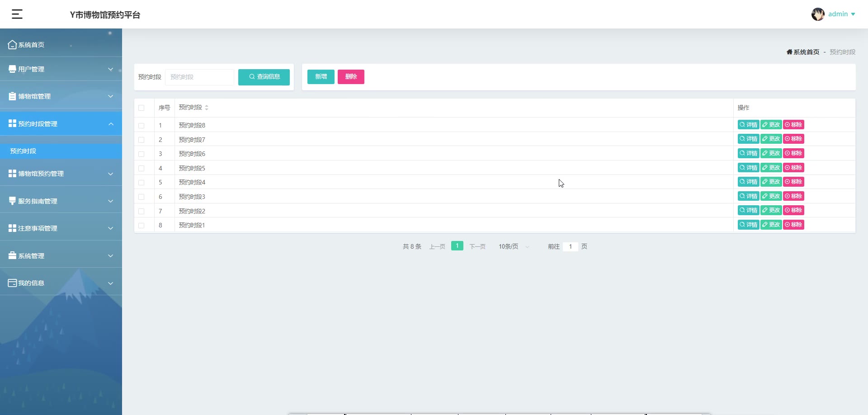Expand the 注意事项管理 chevron
Viewport: 868px width, 415px height.
(x=110, y=228)
